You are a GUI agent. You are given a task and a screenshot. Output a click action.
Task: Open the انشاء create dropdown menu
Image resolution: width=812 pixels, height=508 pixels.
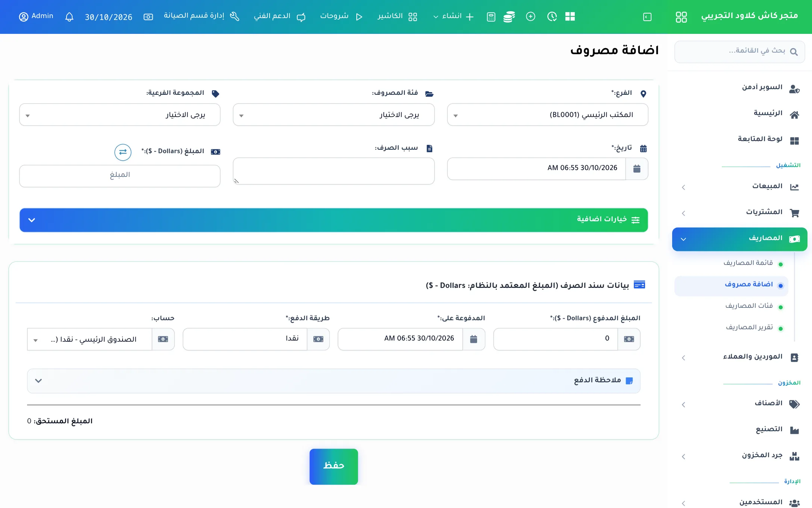453,17
